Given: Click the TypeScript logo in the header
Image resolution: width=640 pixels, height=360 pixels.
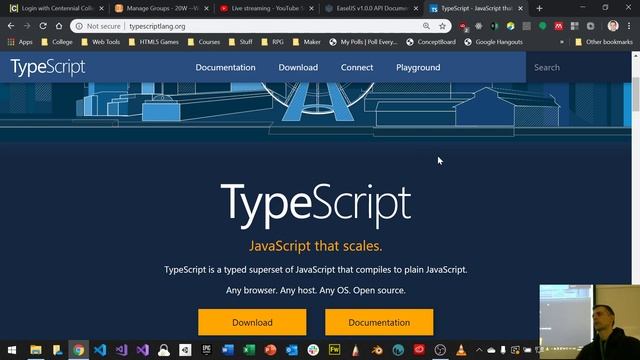Looking at the screenshot, I should pos(48,67).
